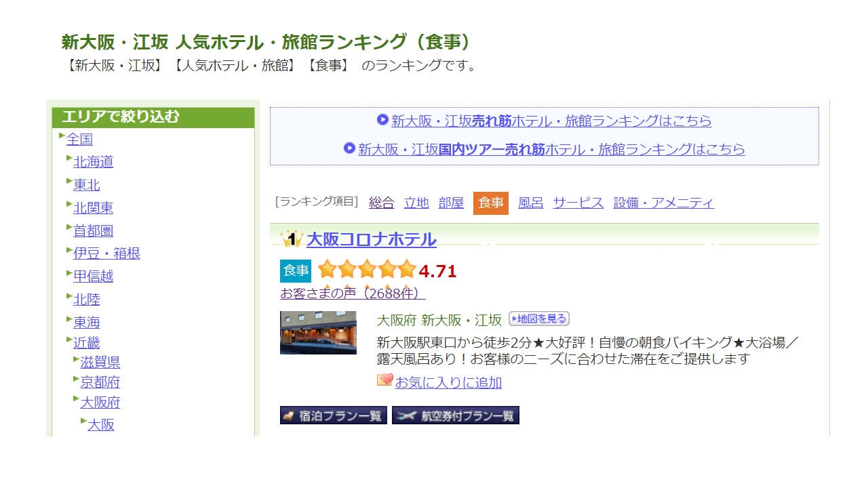Select 滋賀県 under 近畿
This screenshot has width=868, height=488.
coord(100,363)
